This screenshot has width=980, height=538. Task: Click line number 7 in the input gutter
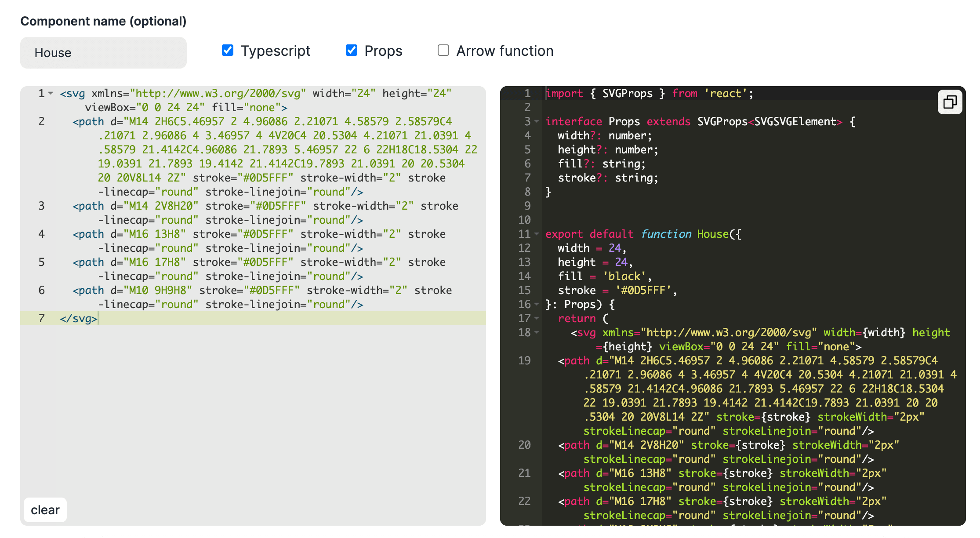coord(41,318)
